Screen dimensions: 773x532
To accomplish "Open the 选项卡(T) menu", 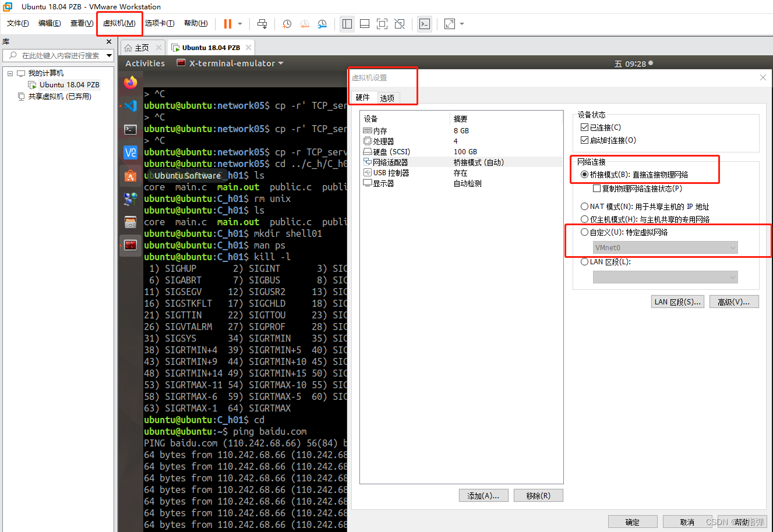I will [160, 23].
